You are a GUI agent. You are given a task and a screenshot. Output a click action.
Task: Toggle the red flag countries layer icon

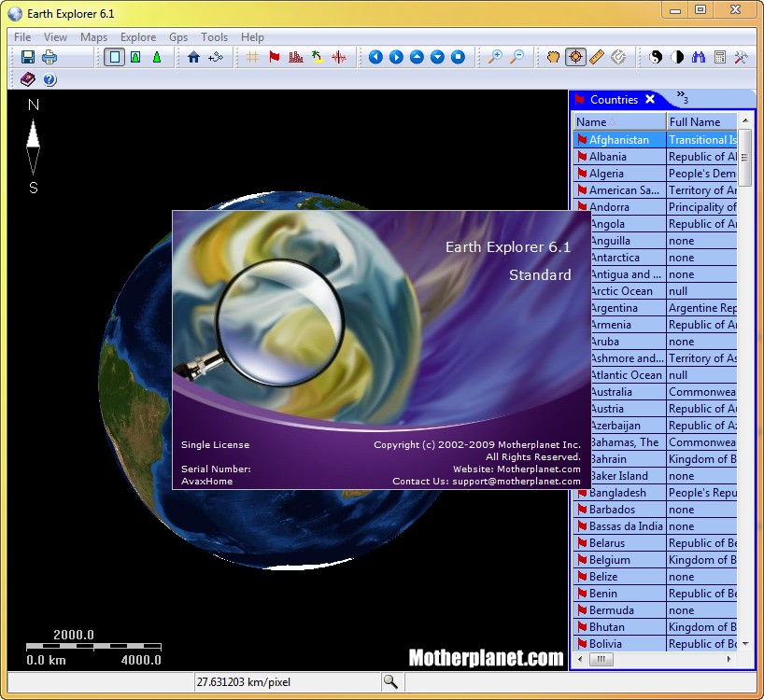pos(275,57)
